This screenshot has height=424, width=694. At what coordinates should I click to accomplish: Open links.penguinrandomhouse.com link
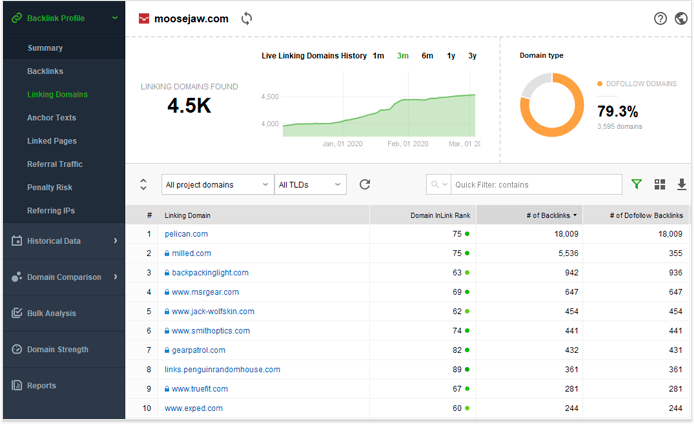(222, 369)
